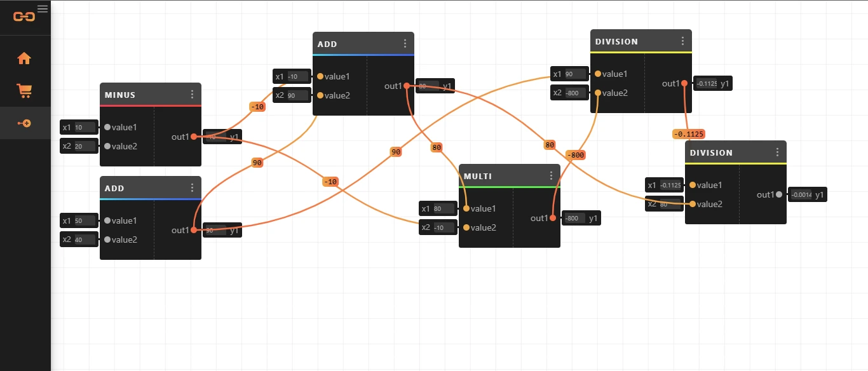
Task: Click out1 port of ADD node with inputs 50 and 40
Action: pos(194,230)
